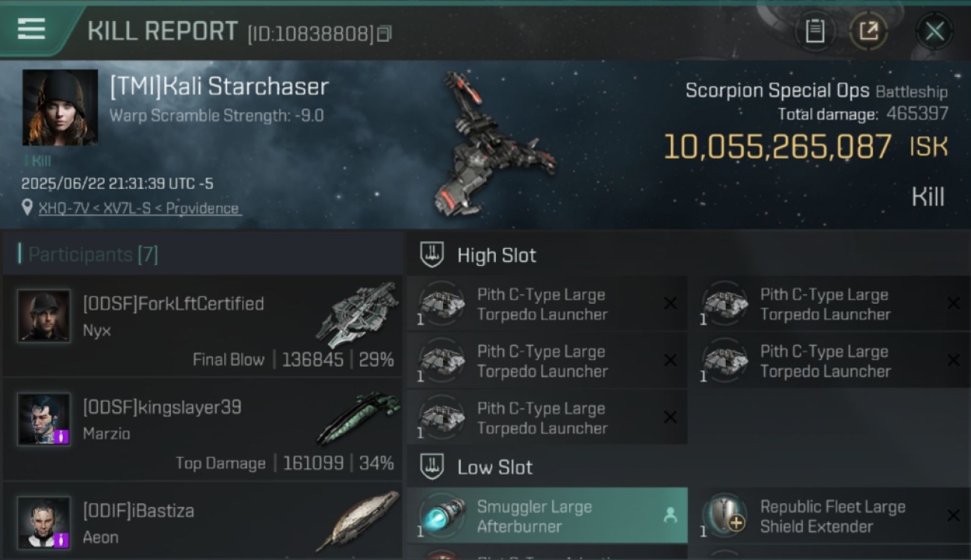Screen dimensions: 971x560
Task: Select Republic Fleet Large Shield Extender
Action: pyautogui.click(x=831, y=516)
